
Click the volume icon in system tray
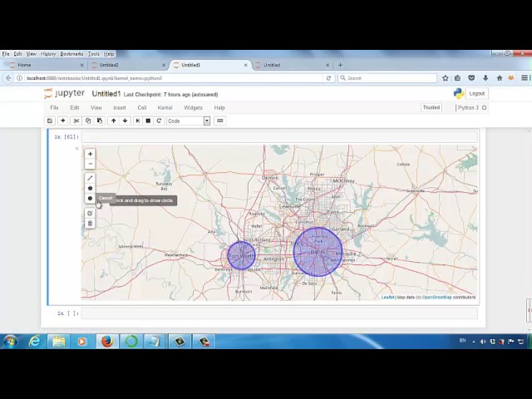(483, 342)
